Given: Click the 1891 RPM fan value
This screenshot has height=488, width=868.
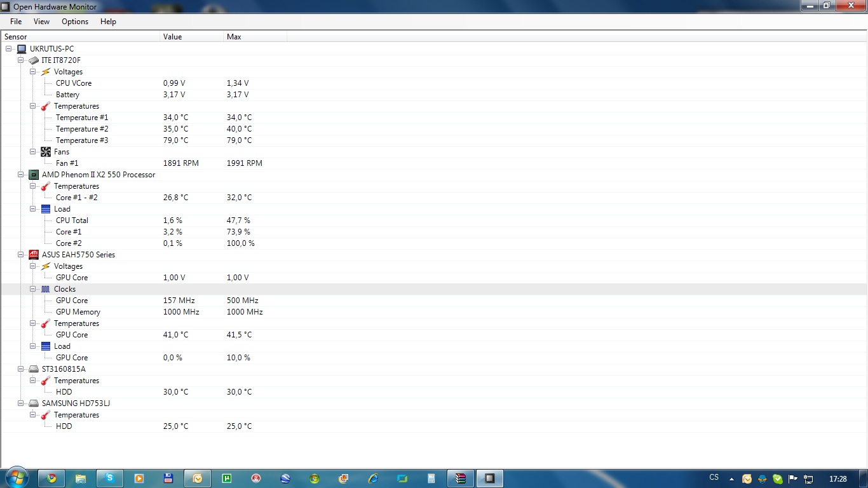Looking at the screenshot, I should 181,163.
